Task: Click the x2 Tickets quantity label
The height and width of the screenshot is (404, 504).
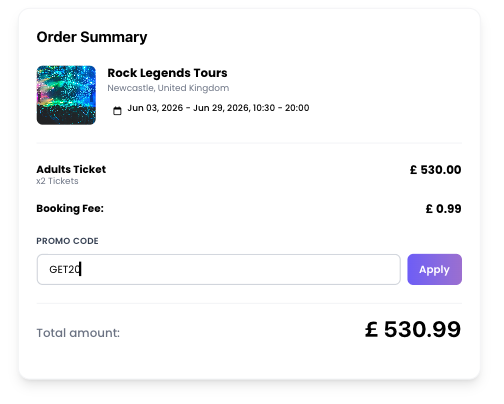Action: click(57, 181)
